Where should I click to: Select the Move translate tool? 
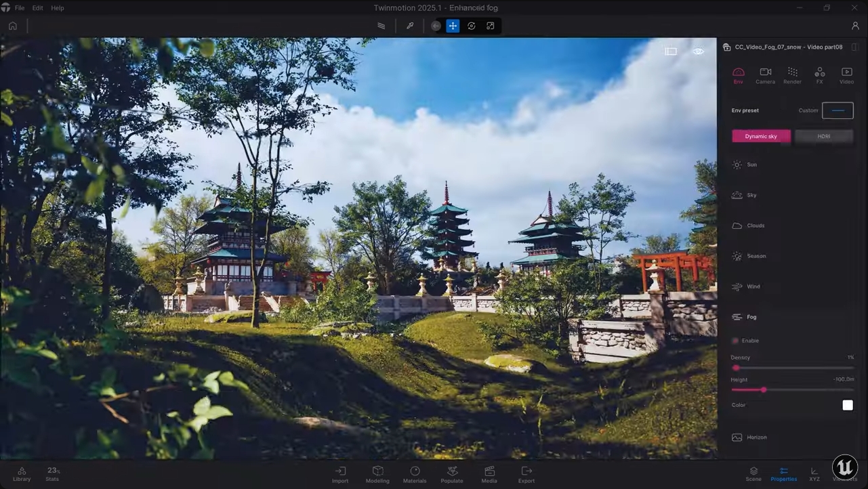(x=453, y=26)
